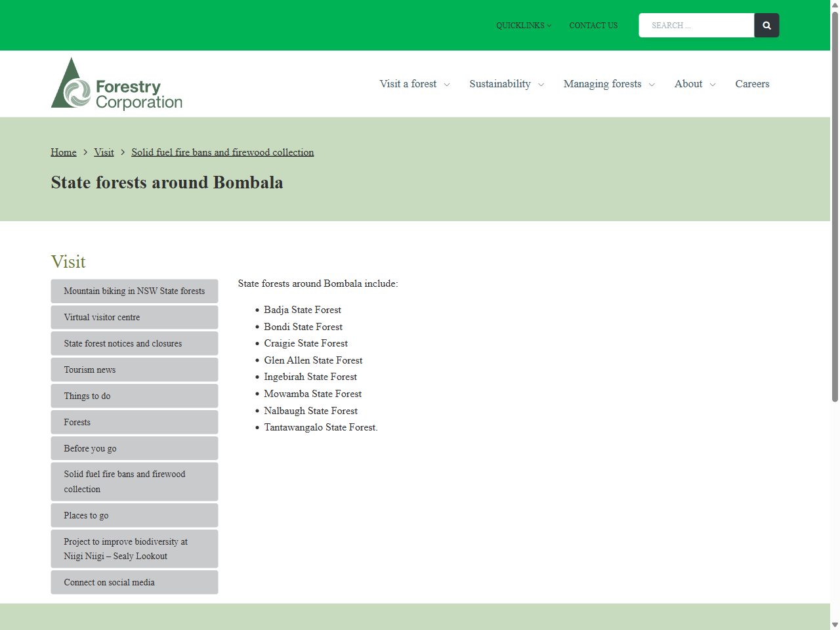The height and width of the screenshot is (630, 840).
Task: Go to the Careers page
Action: click(752, 84)
